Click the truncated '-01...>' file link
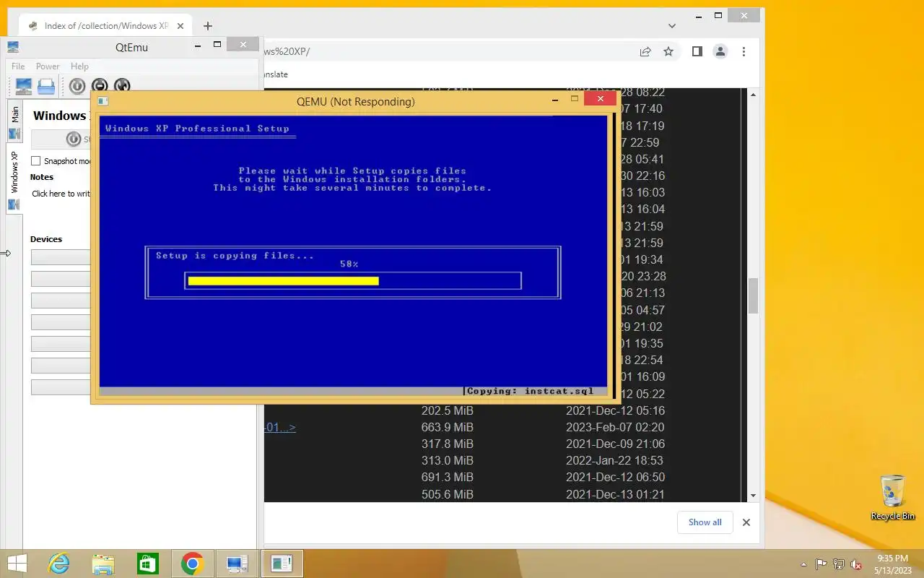 [x=280, y=427]
